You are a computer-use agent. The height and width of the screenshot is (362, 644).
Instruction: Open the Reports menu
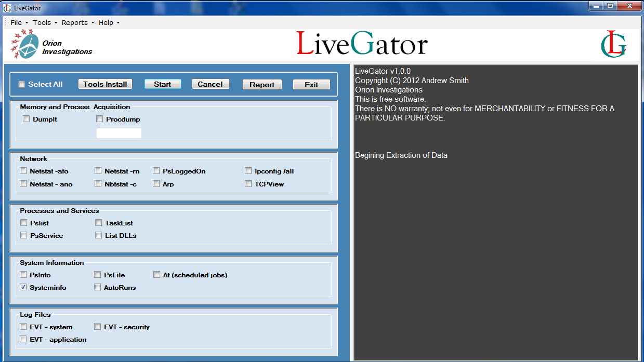tap(78, 23)
